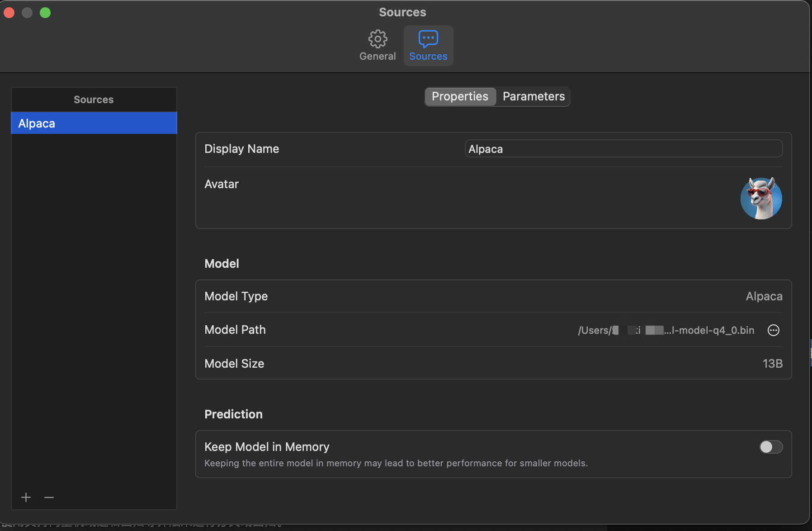This screenshot has height=531, width=812.
Task: Switch to the Parameters segment
Action: point(533,96)
